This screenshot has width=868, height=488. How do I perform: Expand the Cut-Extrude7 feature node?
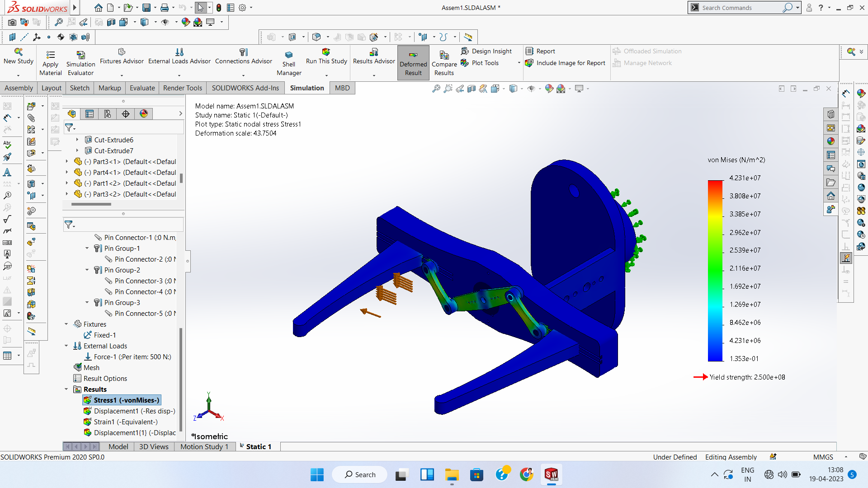(77, 151)
